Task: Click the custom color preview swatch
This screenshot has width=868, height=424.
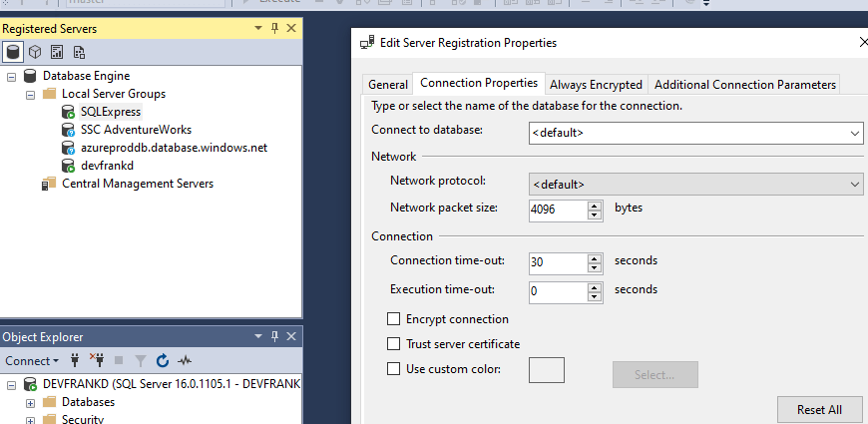Action: [x=546, y=370]
